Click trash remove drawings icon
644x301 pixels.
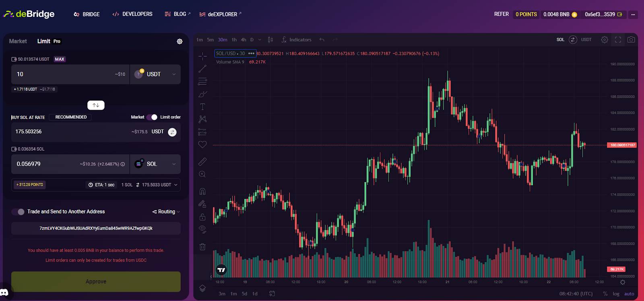[202, 247]
